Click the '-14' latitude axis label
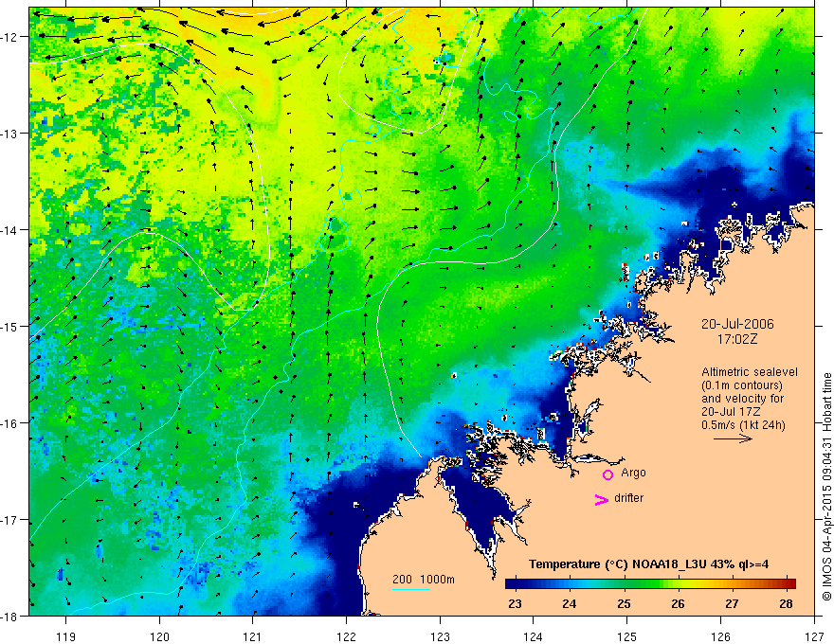This screenshot has height=644, width=834. pyautogui.click(x=9, y=230)
